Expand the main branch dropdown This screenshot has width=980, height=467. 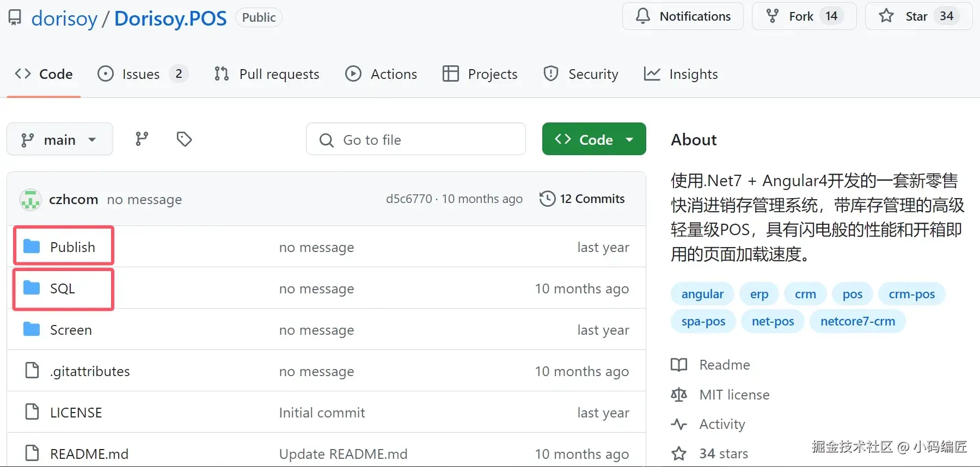tap(60, 139)
